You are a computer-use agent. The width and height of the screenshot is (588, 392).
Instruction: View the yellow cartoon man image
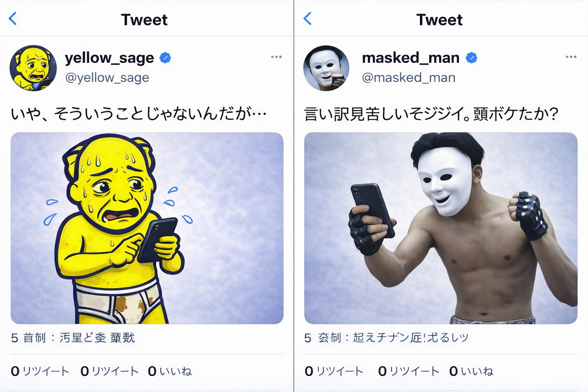(147, 228)
